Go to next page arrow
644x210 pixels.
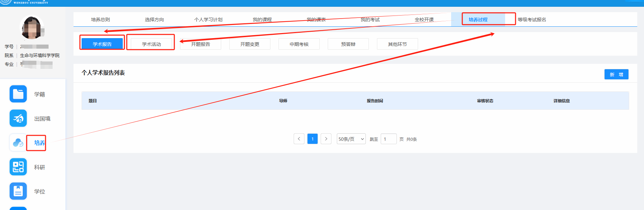(x=326, y=139)
